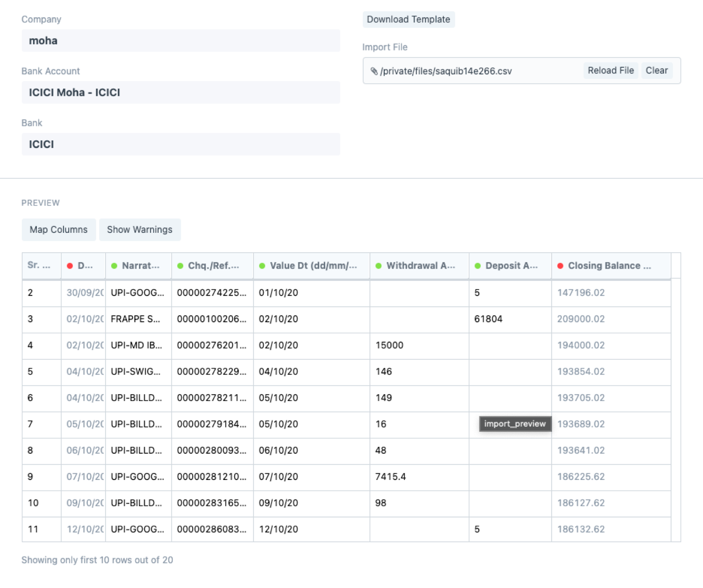Click the green dot on the Withdrawal A... column

coord(378,265)
